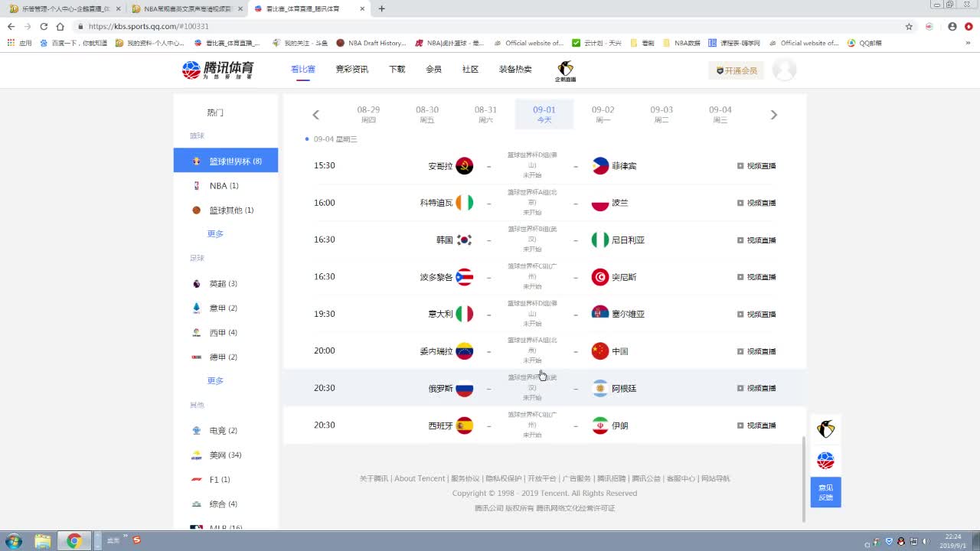Reload the page using browser refresh
The height and width of the screenshot is (551, 980).
44,26
